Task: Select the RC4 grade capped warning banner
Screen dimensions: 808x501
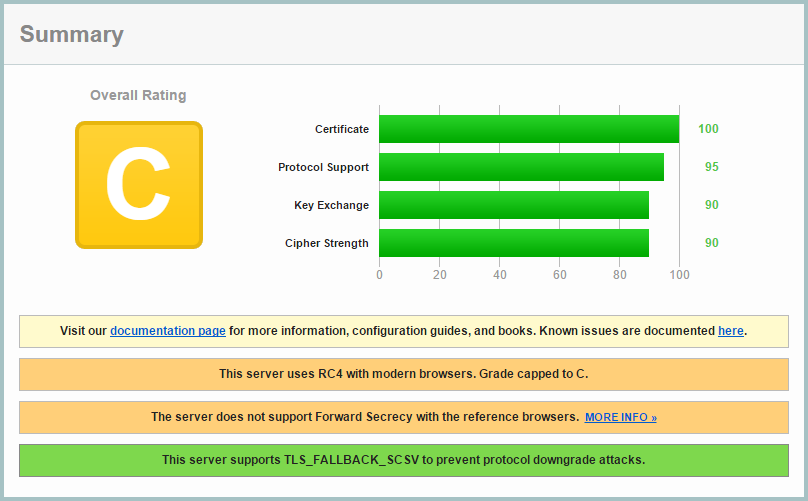Action: click(403, 374)
